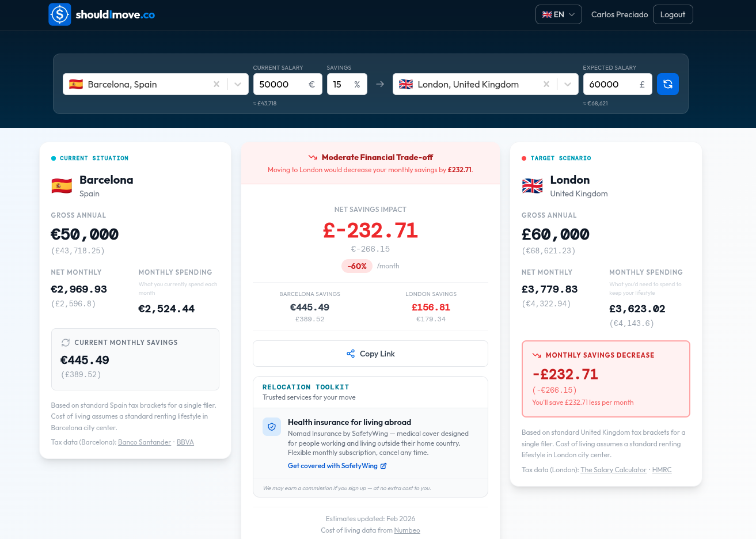Clear the London, United Kingdom selection
This screenshot has height=539, width=756.
tap(546, 84)
